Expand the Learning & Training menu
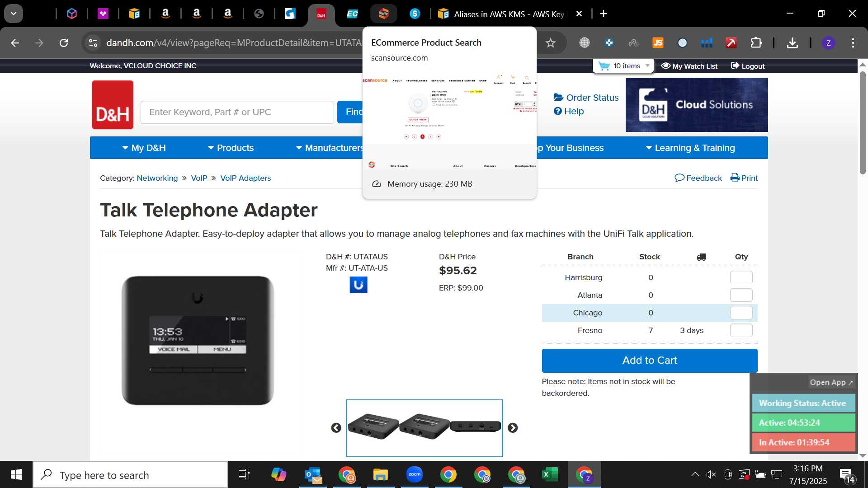 pyautogui.click(x=690, y=148)
